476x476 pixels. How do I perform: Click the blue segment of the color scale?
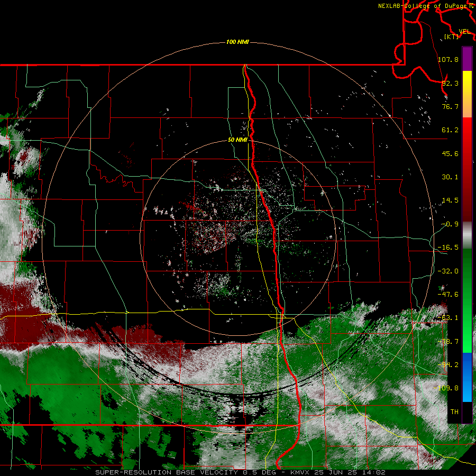coord(467,377)
